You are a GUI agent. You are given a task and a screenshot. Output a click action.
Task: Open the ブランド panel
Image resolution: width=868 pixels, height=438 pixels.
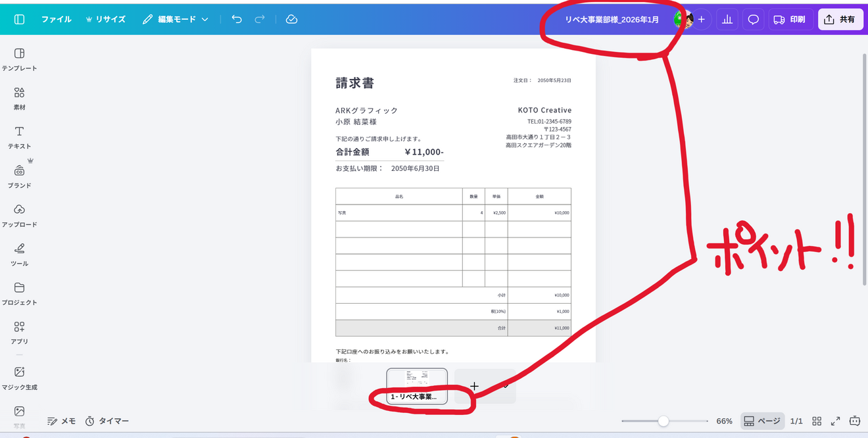pyautogui.click(x=19, y=176)
